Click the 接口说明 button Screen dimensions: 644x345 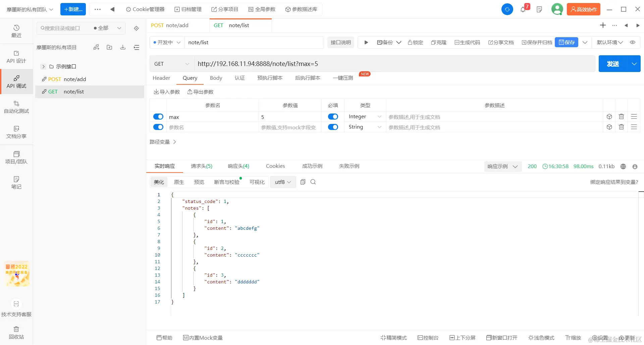[x=341, y=43]
